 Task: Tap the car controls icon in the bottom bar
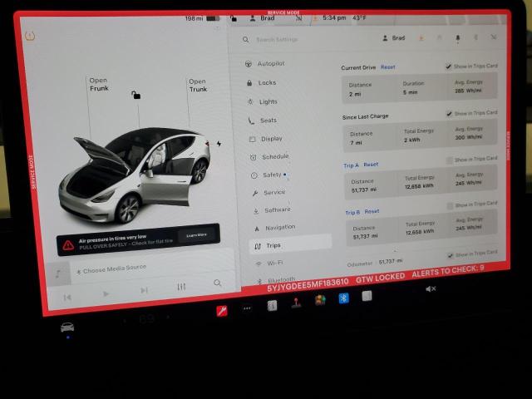(x=67, y=327)
